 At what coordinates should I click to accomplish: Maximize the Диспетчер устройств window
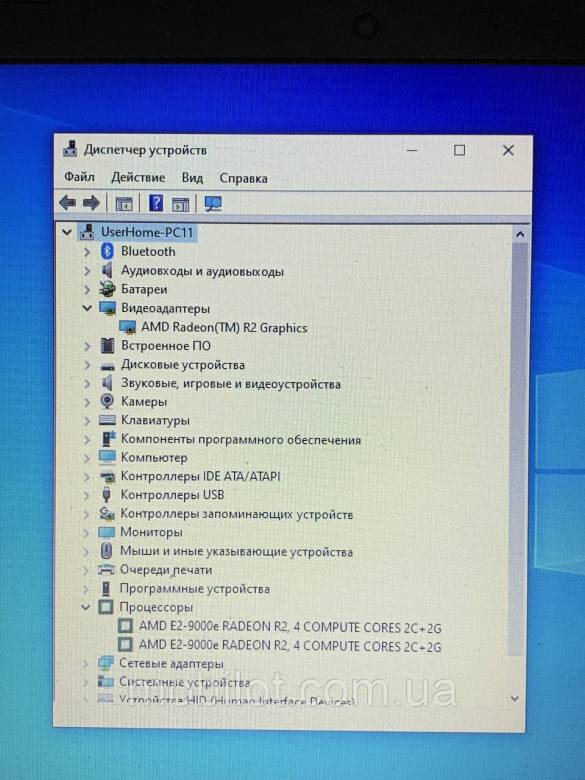459,150
